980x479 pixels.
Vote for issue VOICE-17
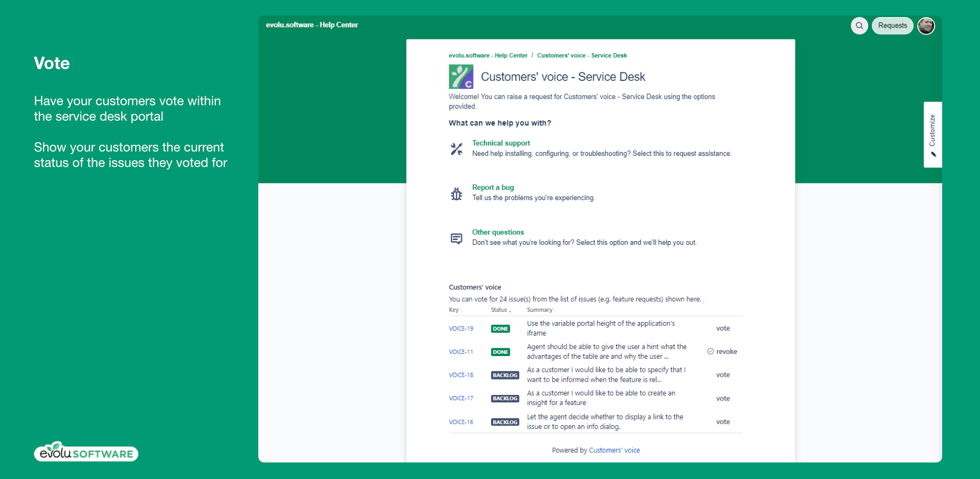coord(723,398)
